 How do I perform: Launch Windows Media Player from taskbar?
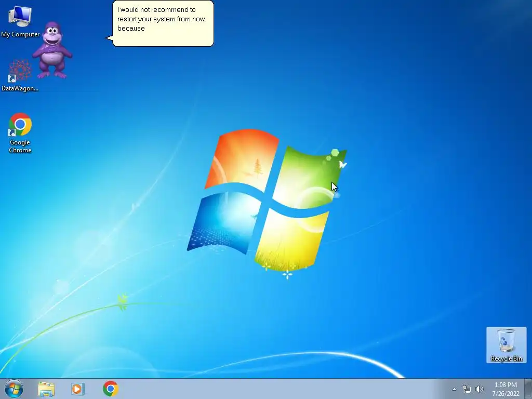pyautogui.click(x=78, y=389)
